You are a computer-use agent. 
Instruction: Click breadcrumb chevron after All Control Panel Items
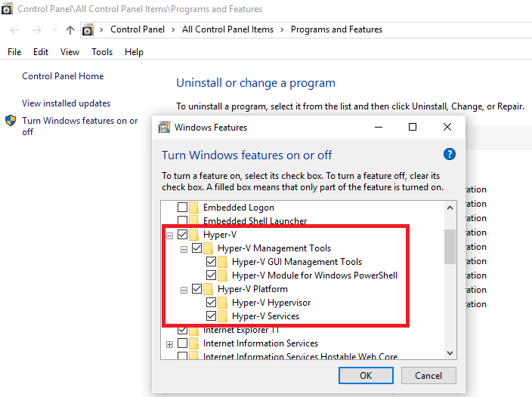pos(282,29)
